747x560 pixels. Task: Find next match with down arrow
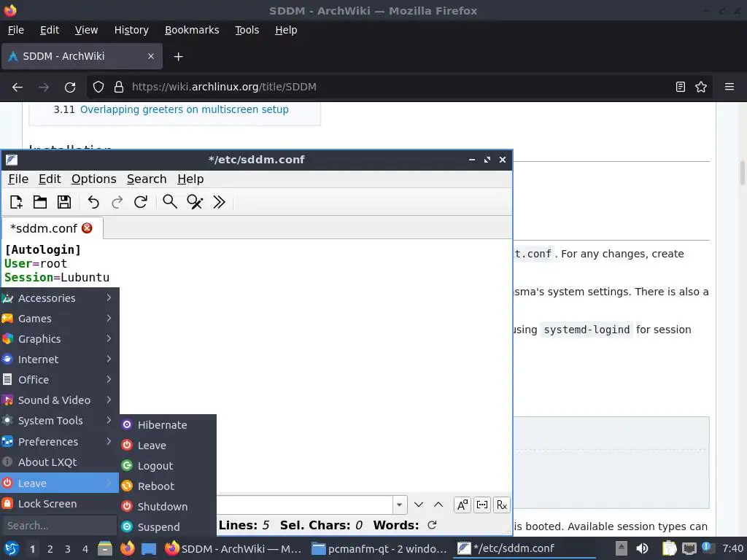(x=419, y=505)
